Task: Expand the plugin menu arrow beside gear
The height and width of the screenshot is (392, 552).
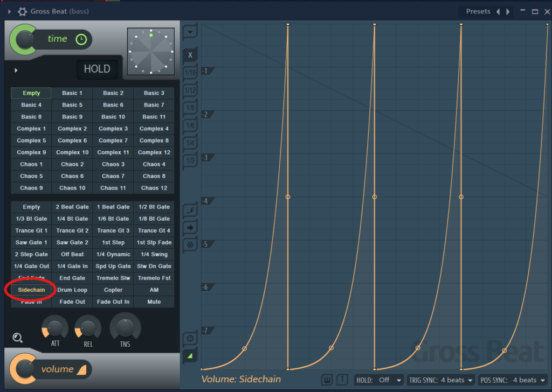Action: 10,12
